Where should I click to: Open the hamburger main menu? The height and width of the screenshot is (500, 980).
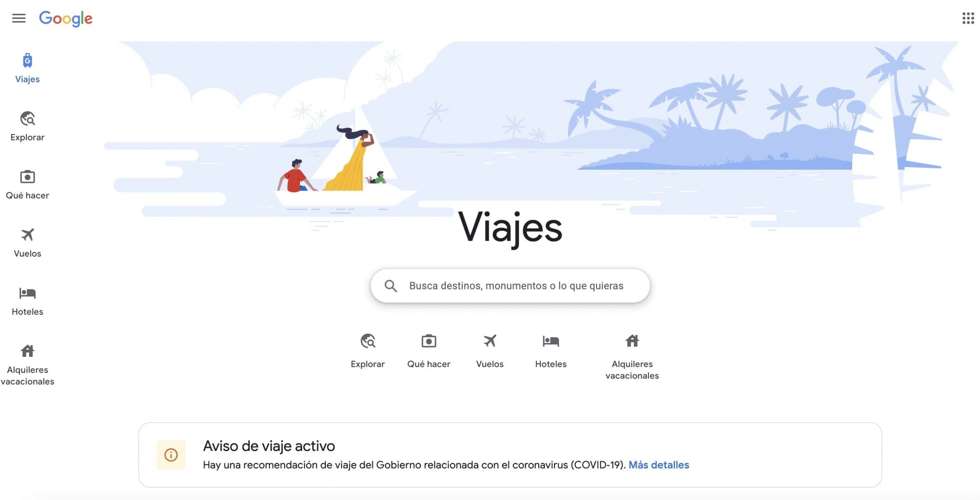(19, 18)
